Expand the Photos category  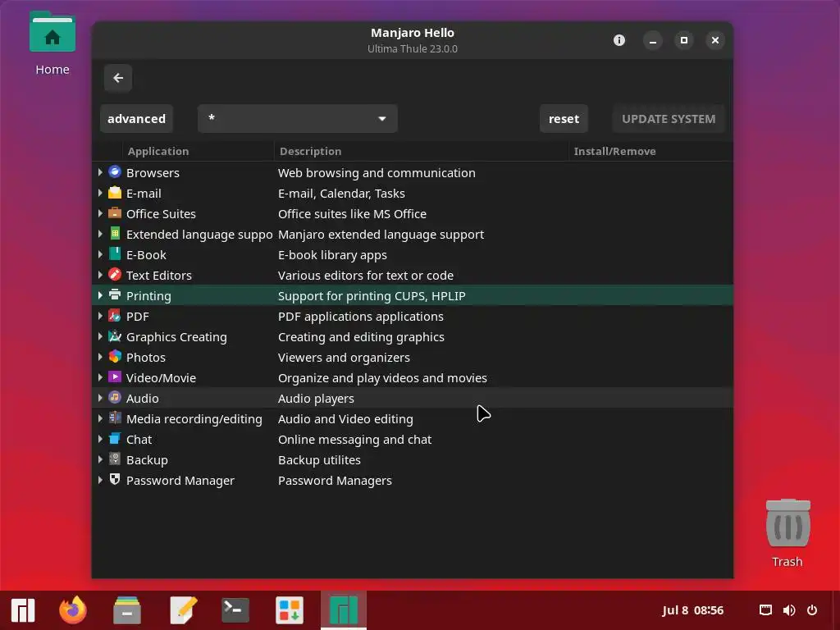[100, 357]
